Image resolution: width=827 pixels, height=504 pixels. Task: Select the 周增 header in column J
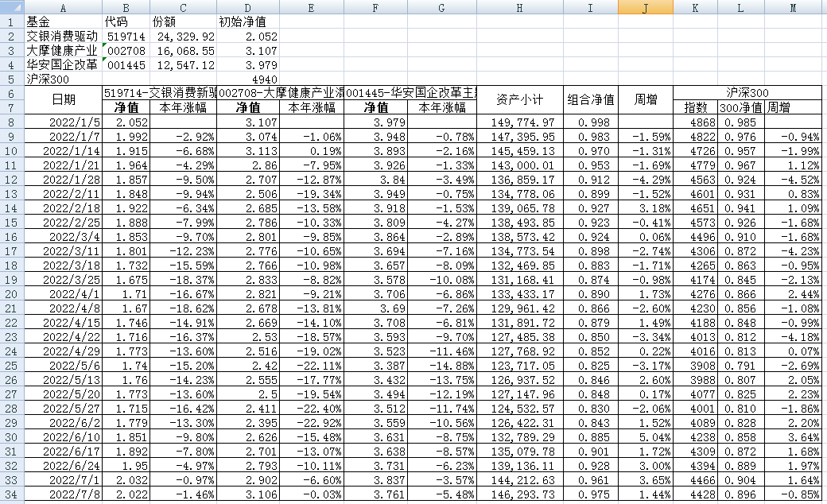[645, 99]
